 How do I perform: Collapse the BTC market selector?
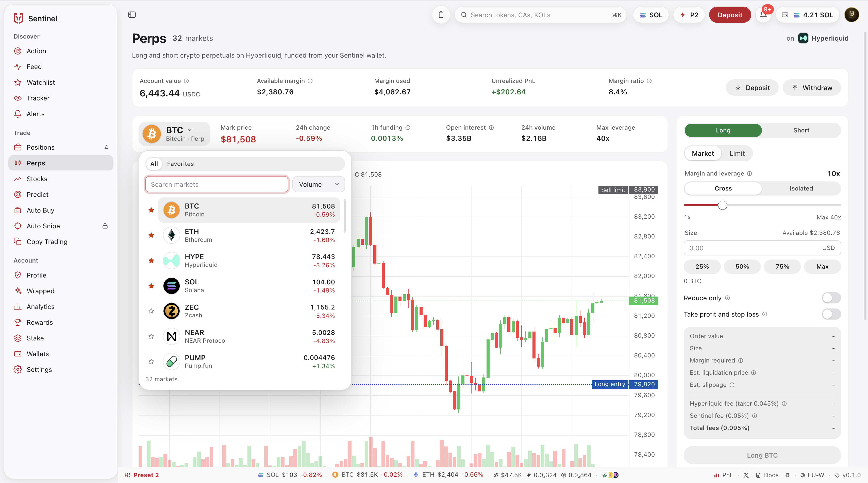tap(174, 134)
